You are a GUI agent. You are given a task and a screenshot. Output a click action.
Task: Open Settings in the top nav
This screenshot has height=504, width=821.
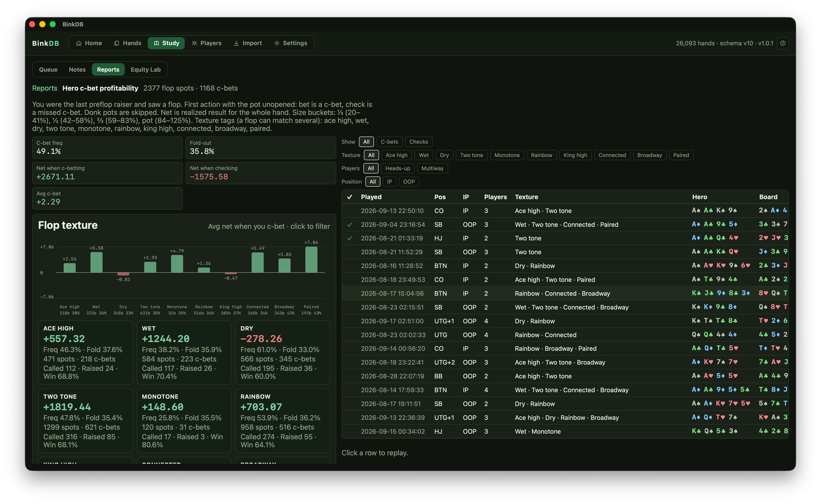point(290,43)
